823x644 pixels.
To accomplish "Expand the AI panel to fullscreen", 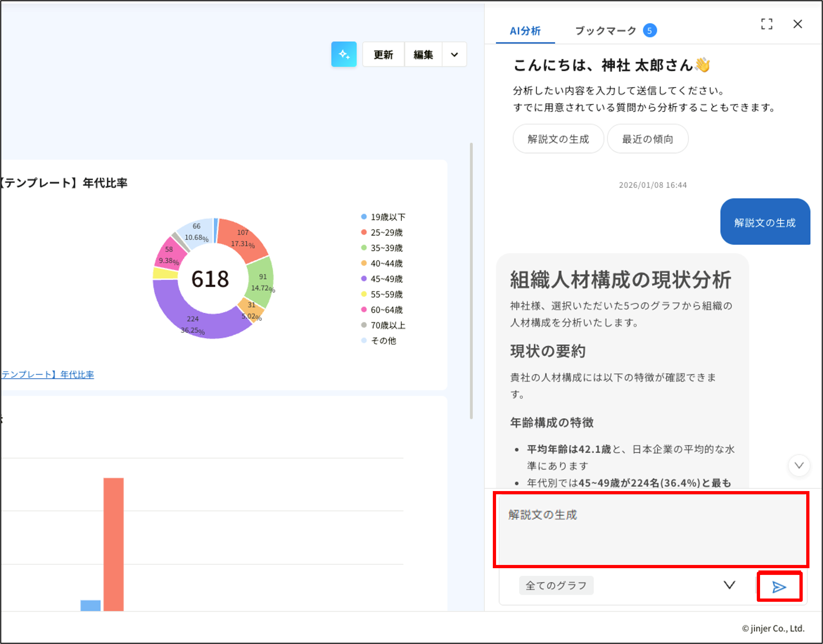I will coord(767,24).
